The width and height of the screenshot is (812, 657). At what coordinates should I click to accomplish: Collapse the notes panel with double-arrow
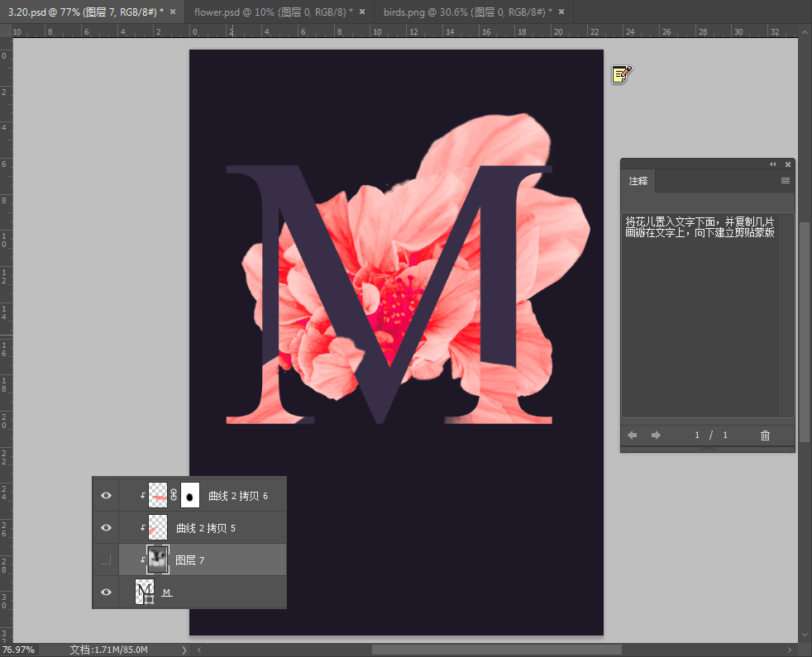pos(773,164)
